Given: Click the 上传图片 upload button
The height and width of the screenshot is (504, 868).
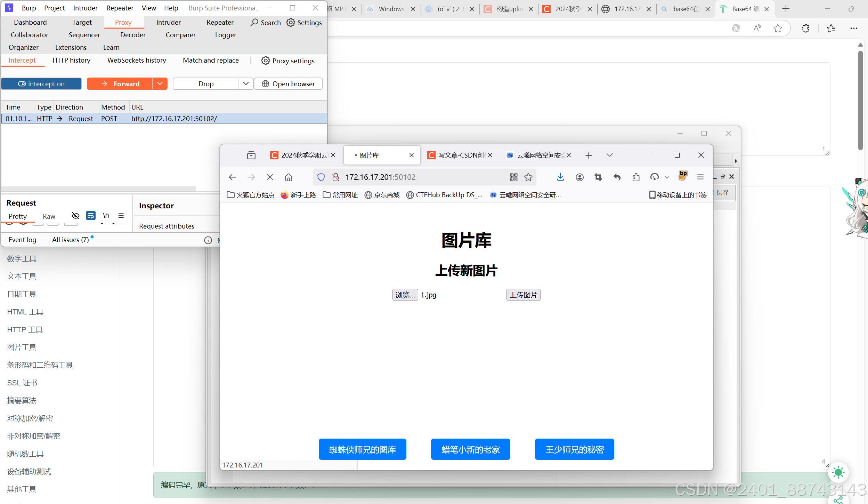Looking at the screenshot, I should 523,295.
